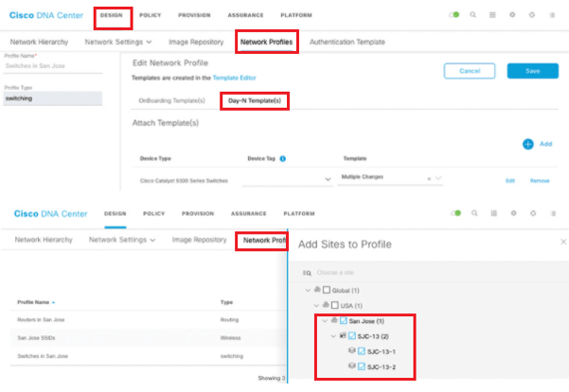Click the SJC-13-2 floor icon

[351, 365]
